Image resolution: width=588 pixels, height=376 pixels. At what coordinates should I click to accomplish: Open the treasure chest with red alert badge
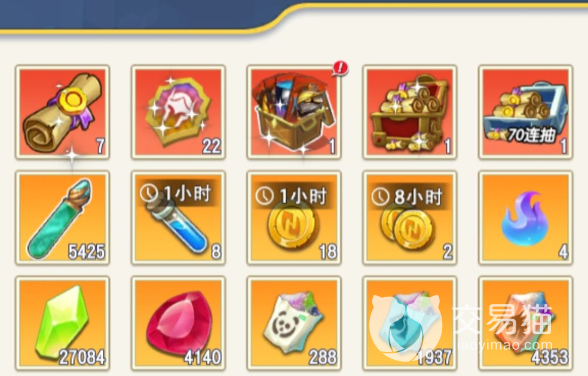coord(294,112)
